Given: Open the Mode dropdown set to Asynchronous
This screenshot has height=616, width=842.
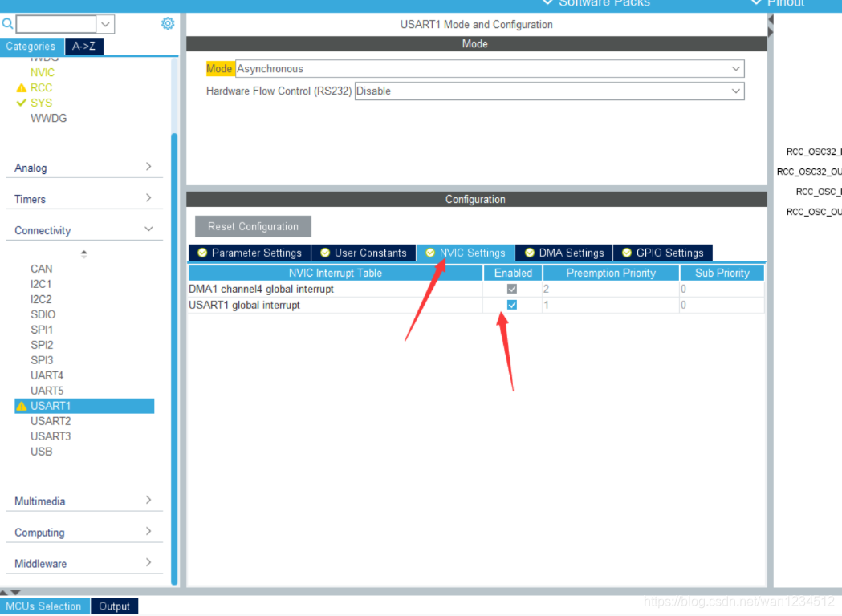Looking at the screenshot, I should 490,69.
